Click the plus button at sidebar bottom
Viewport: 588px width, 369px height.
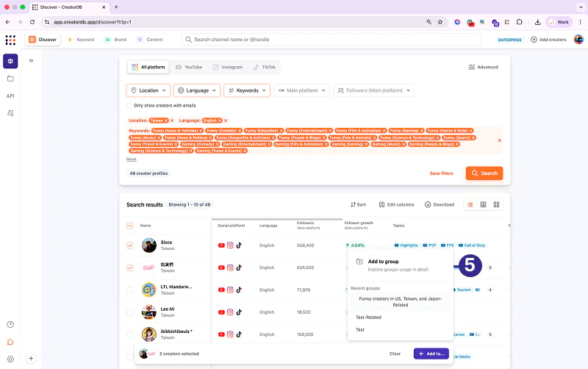pos(31,359)
